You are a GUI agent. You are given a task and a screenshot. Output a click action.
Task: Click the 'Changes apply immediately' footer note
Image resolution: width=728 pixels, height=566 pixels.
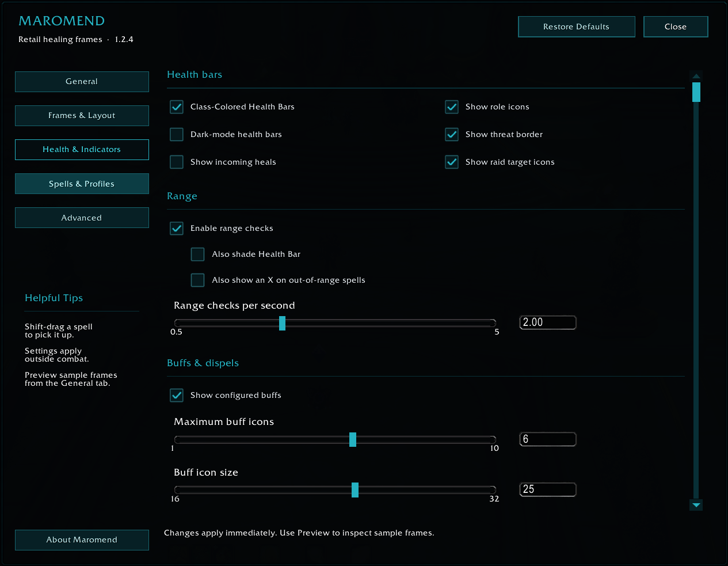[299, 533]
